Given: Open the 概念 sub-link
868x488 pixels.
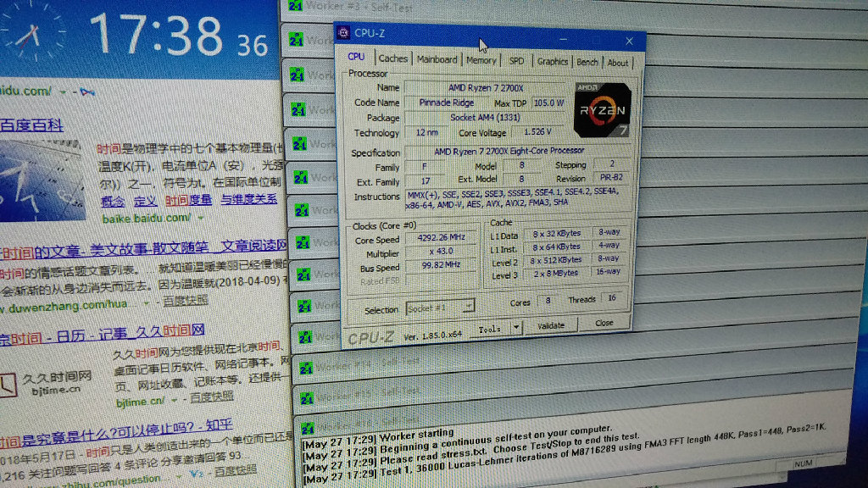Looking at the screenshot, I should click(113, 202).
